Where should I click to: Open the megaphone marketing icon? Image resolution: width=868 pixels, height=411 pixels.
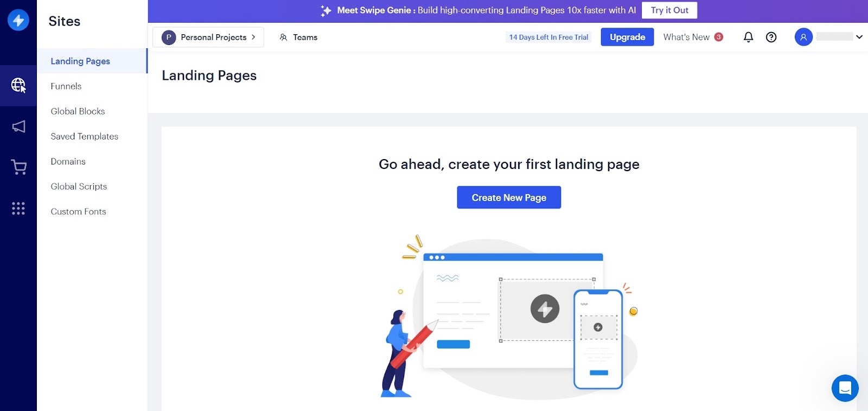click(x=18, y=127)
